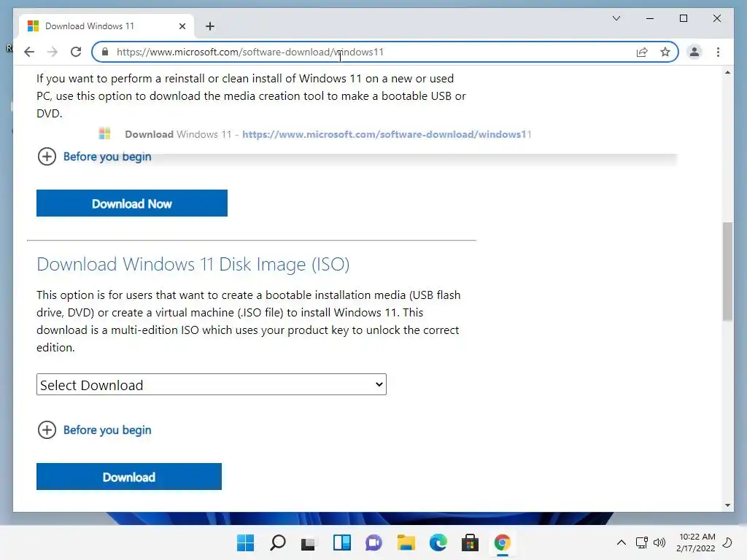Open Microsoft Store from taskbar
Viewport: 747px width, 560px height.
click(x=471, y=542)
